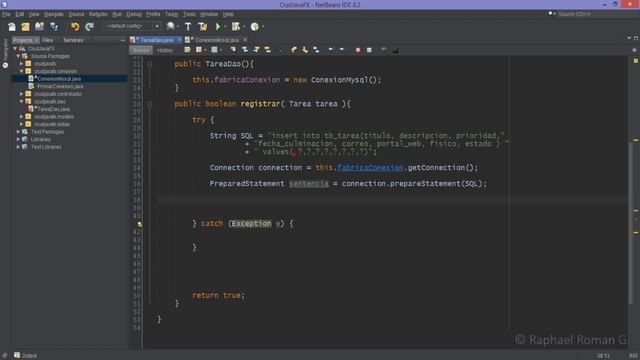Open the Refactor menu
This screenshot has height=360, width=640.
(x=98, y=14)
